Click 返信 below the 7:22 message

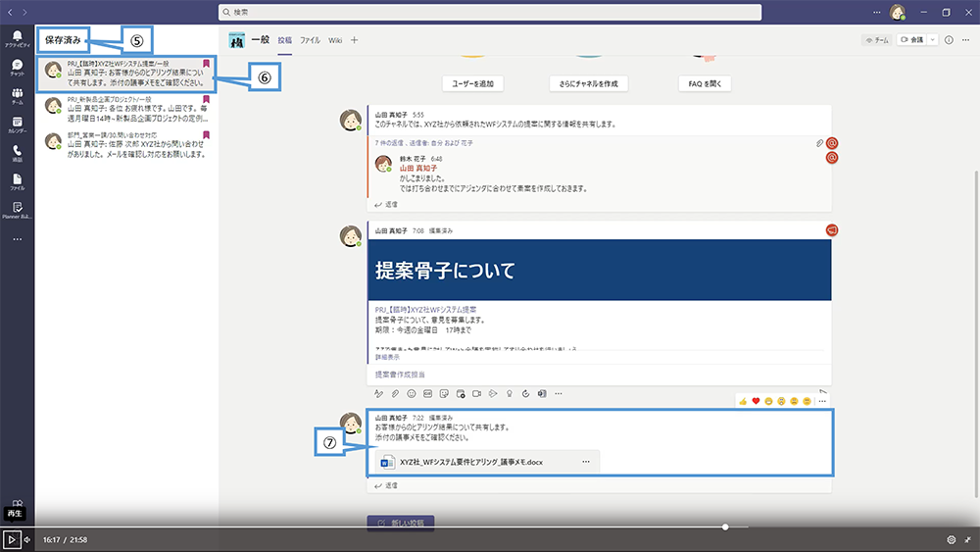[x=386, y=485]
